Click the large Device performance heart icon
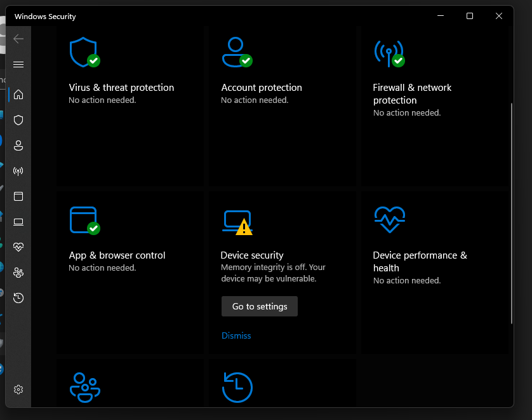The height and width of the screenshot is (420, 532). point(390,220)
